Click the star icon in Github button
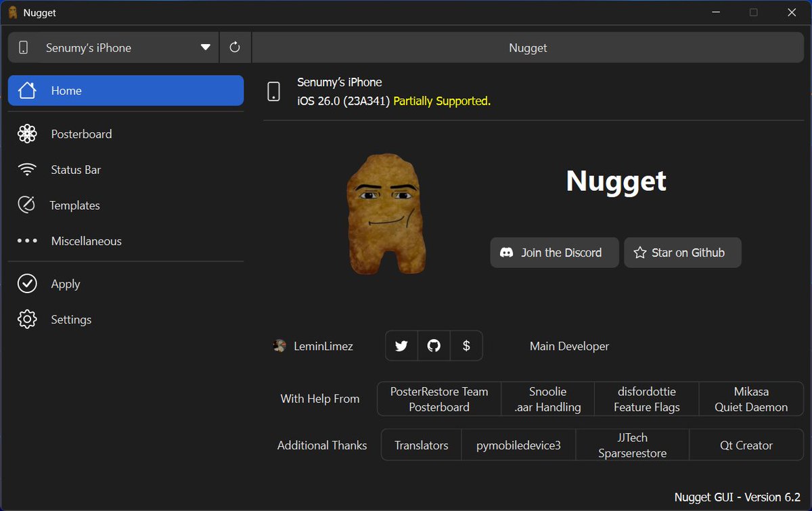Viewport: 812px width, 511px height. pyautogui.click(x=640, y=252)
